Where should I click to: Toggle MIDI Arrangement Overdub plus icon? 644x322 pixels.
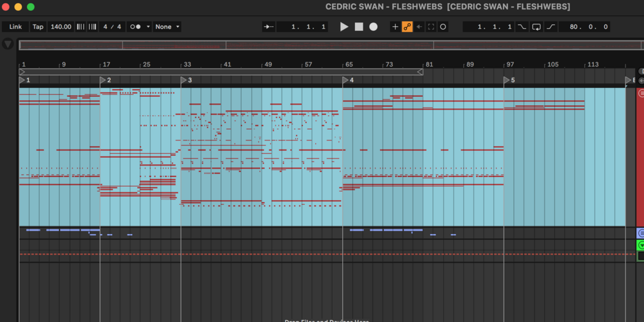click(395, 27)
